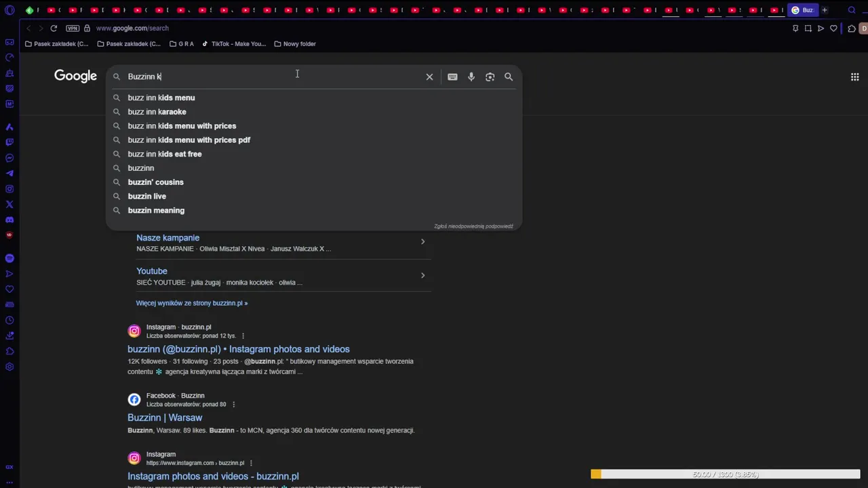Screen dimensions: 868x488
Task: Expand the 'Nasze kampanie' sitelink chevron
Action: click(422, 241)
